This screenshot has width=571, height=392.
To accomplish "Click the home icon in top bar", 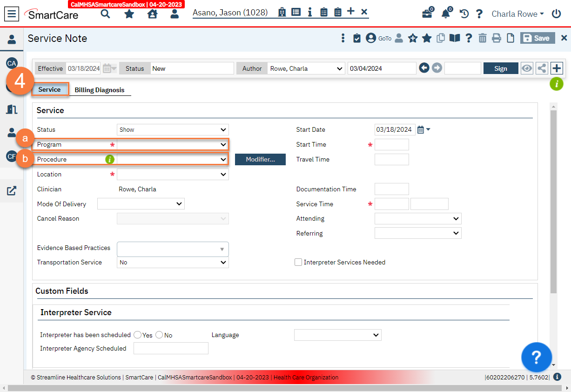I will [152, 14].
